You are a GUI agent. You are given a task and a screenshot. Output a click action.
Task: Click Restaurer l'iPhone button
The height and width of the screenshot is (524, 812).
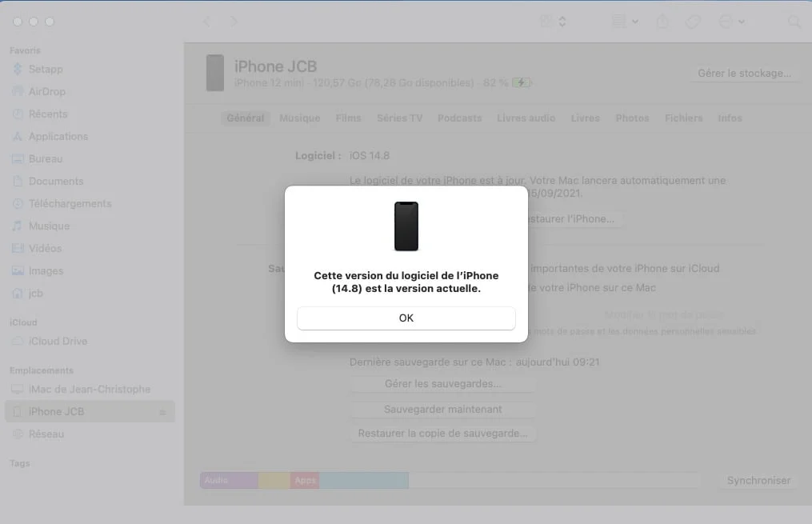(x=574, y=219)
